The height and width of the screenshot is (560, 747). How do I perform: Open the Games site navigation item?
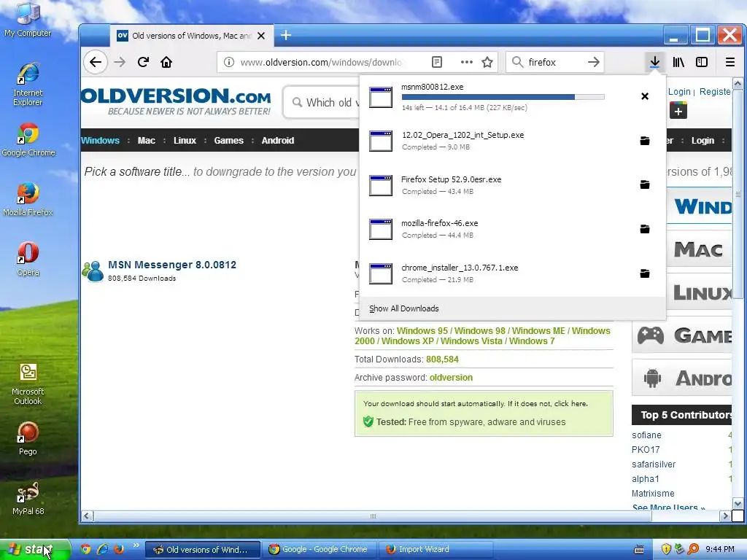(228, 141)
